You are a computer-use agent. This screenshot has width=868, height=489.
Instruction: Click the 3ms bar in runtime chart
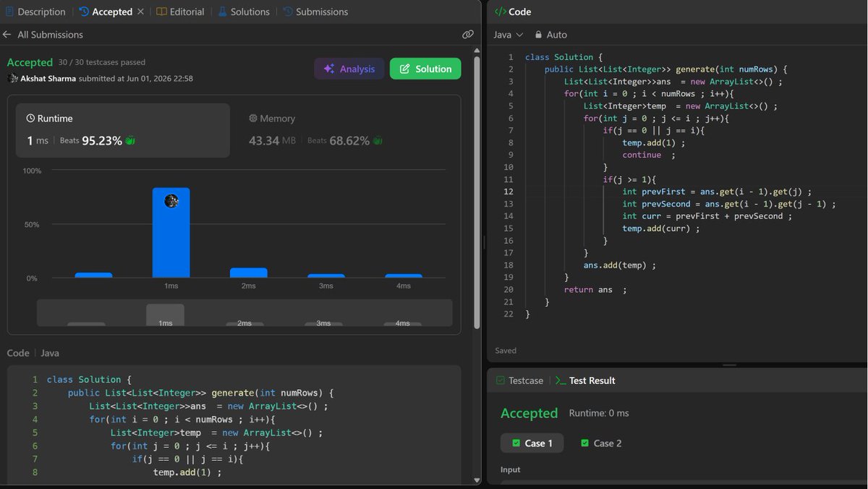[x=326, y=276]
